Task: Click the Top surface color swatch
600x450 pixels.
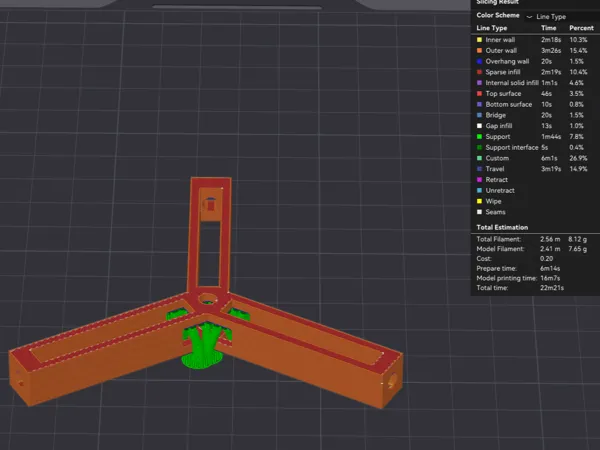Action: (479, 93)
